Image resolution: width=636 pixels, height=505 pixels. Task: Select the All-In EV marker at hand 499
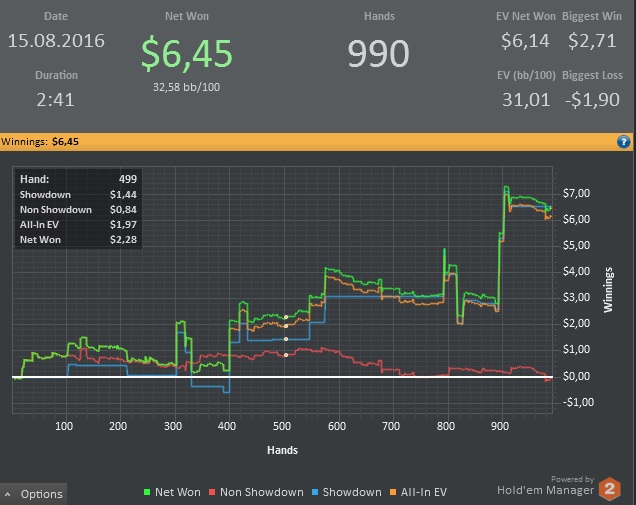click(286, 326)
